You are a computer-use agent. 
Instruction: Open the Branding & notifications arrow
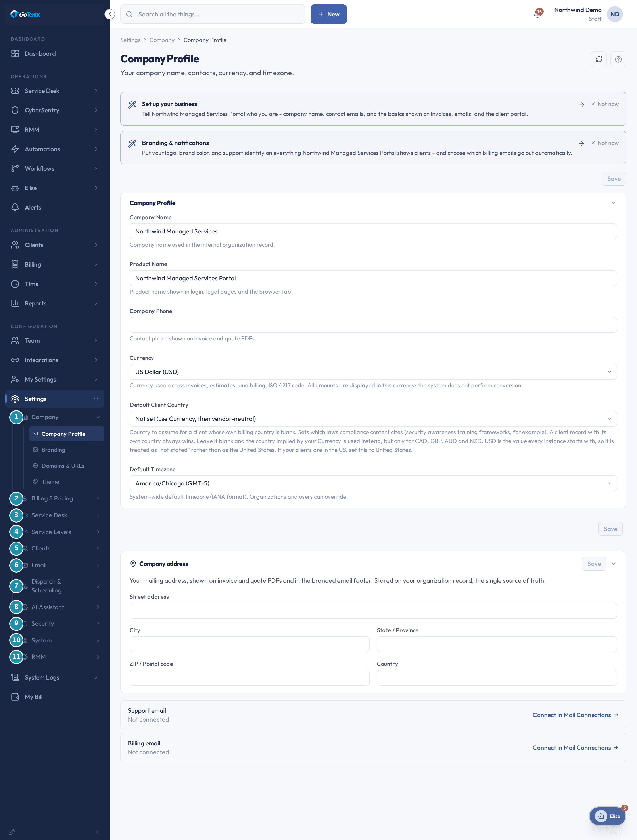pyautogui.click(x=581, y=143)
